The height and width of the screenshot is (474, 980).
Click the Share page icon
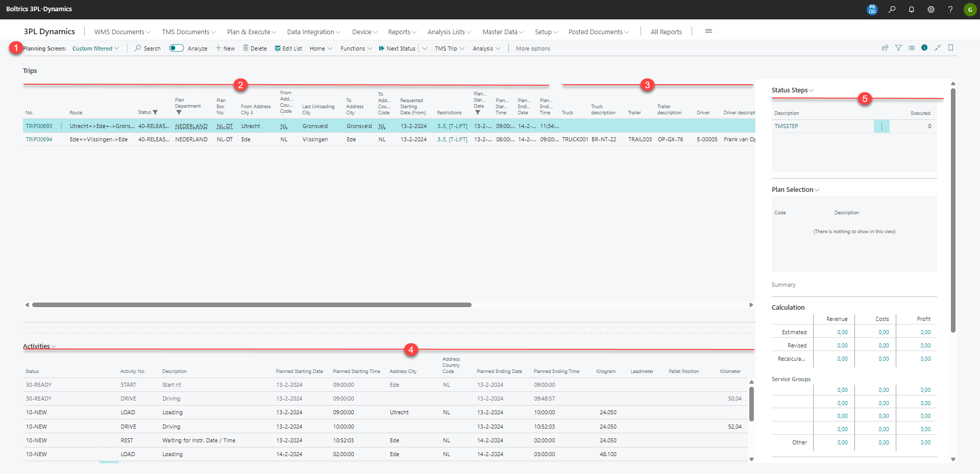[885, 48]
